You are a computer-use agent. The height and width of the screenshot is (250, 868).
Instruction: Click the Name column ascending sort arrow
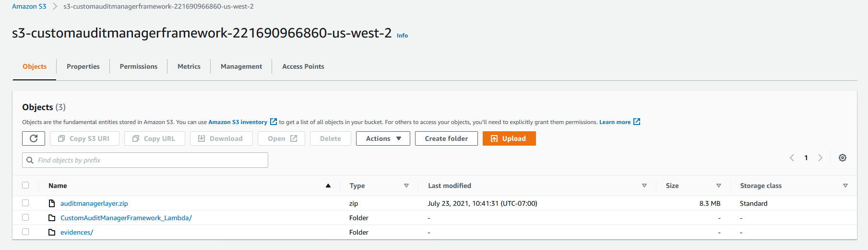[x=328, y=186]
